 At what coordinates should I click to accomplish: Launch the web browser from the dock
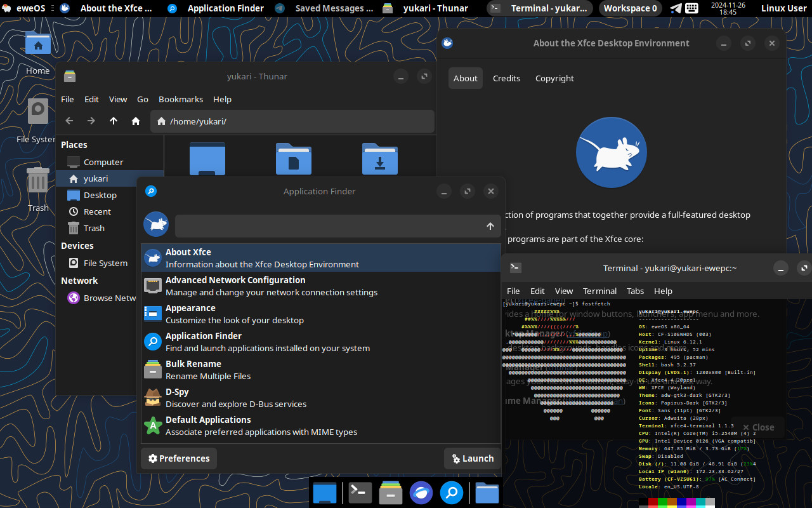pyautogui.click(x=421, y=492)
